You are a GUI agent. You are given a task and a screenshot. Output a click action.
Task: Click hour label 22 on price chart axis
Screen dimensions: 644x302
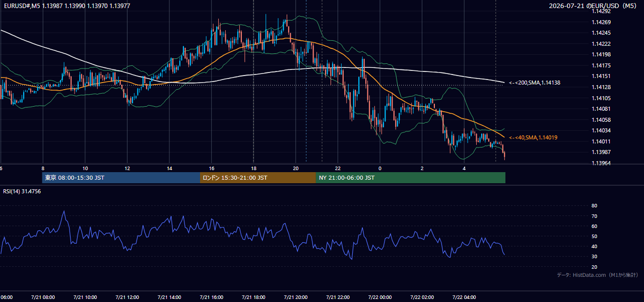click(338, 169)
